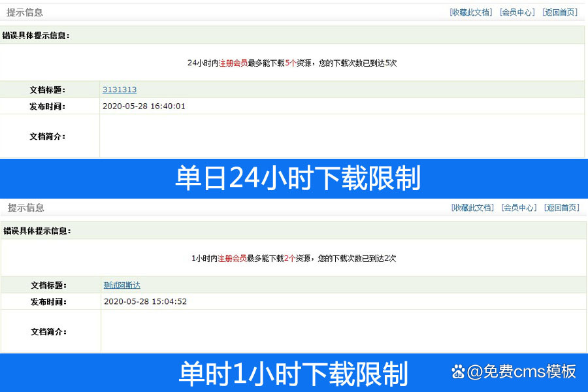The image size is (588, 392).
Task: Click the 24小时内 download limit message
Action: coord(292,63)
